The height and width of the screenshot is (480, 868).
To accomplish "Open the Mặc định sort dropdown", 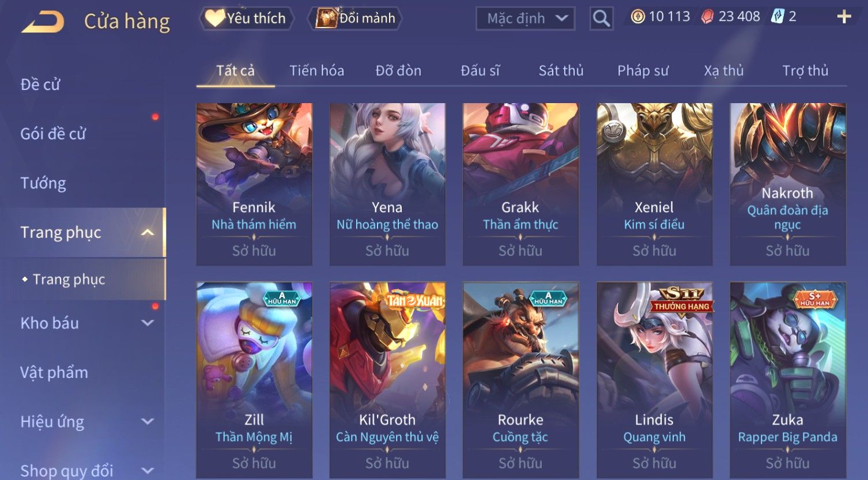I will pyautogui.click(x=526, y=18).
